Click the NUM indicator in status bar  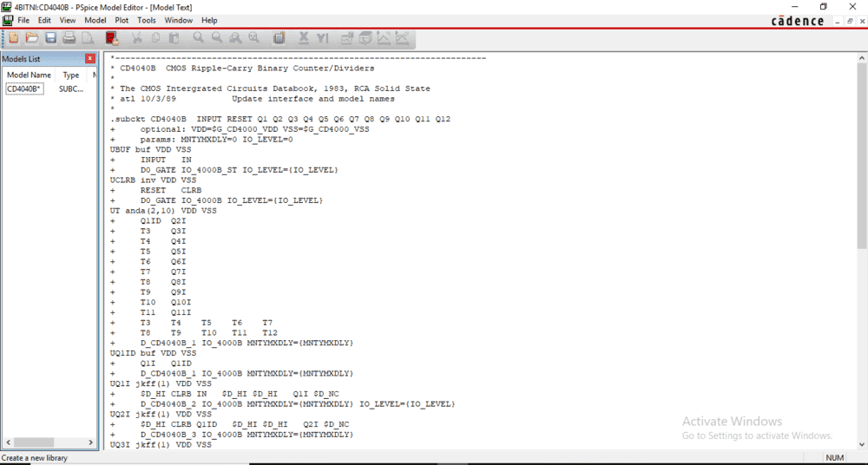[x=835, y=458]
